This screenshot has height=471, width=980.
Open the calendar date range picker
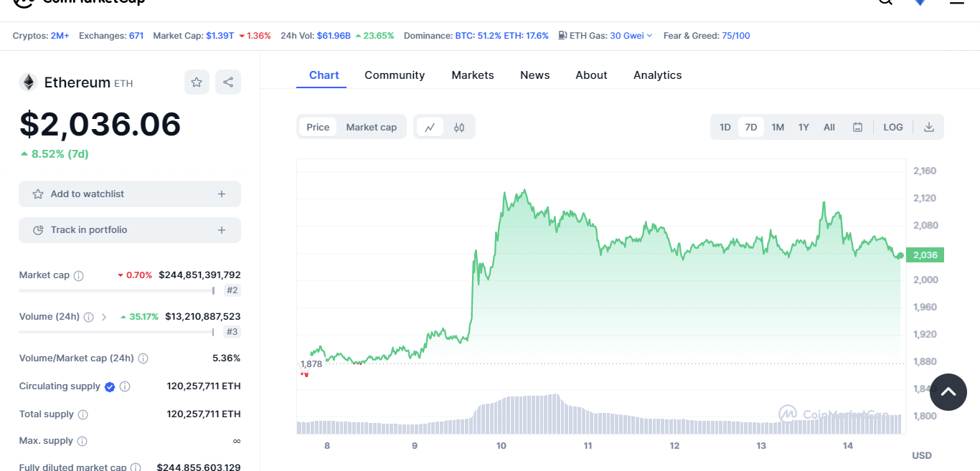[x=857, y=127]
